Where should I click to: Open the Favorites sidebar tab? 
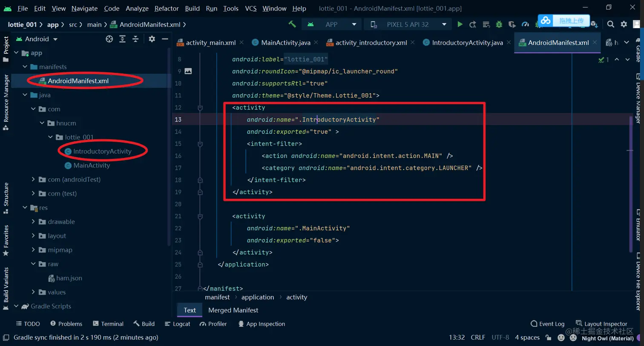[6, 240]
